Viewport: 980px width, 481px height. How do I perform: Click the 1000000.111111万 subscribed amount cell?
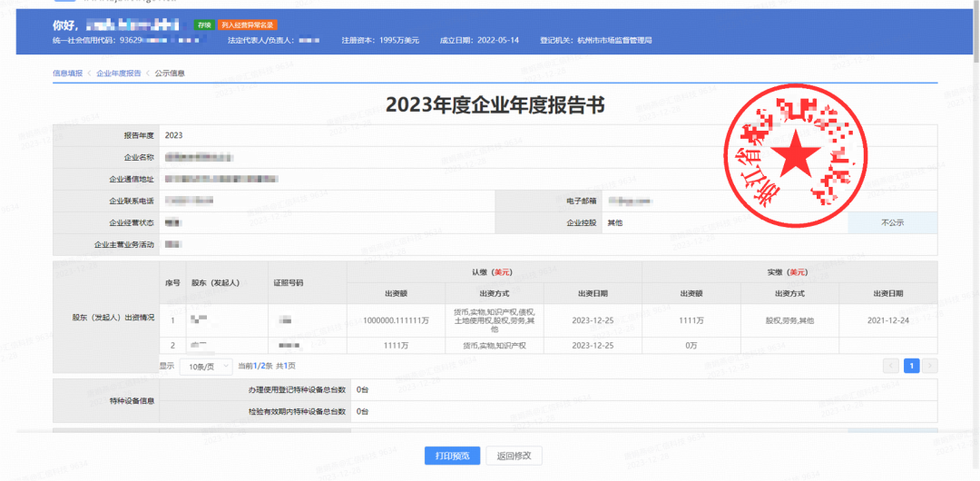397,320
